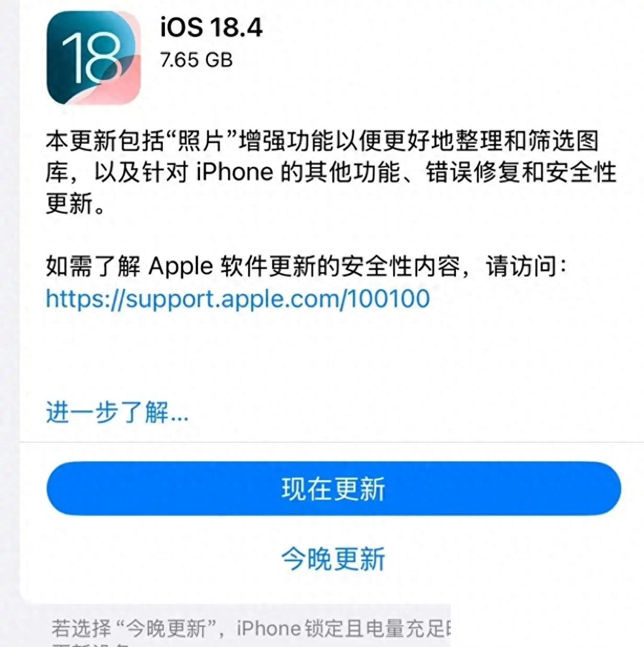The width and height of the screenshot is (644, 647).
Task: Open the support.apple.com/100100 link
Action: [x=238, y=298]
